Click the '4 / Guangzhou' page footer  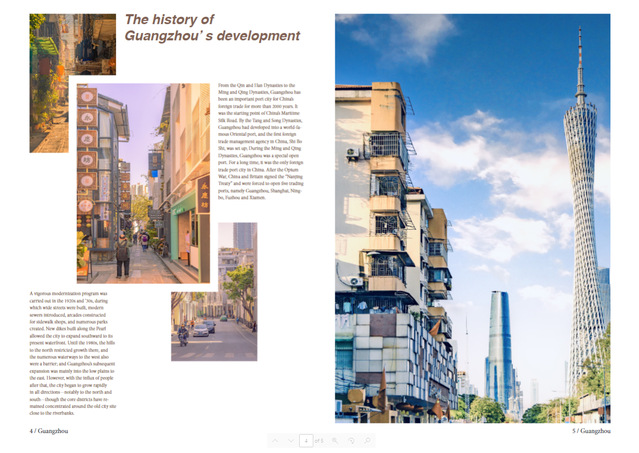click(x=49, y=431)
